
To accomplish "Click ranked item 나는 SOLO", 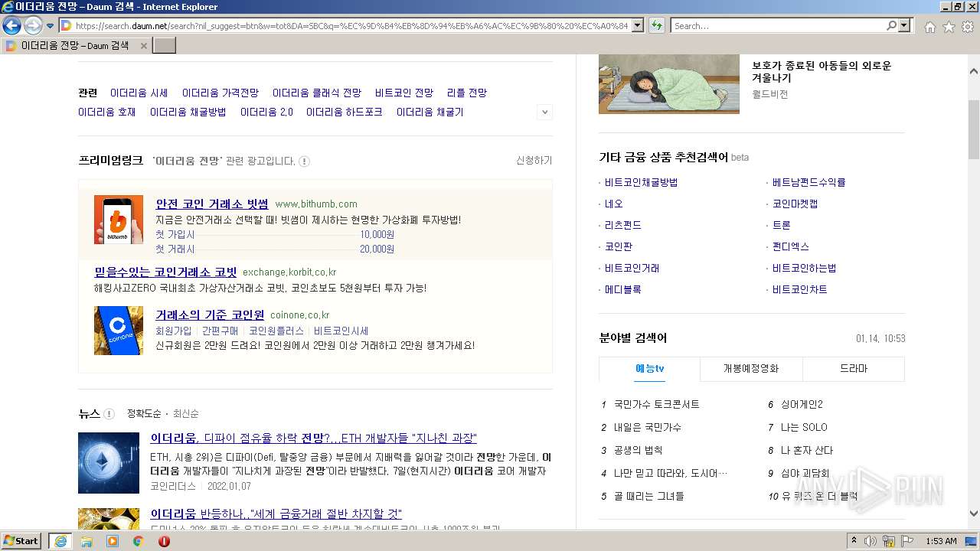I will click(804, 428).
